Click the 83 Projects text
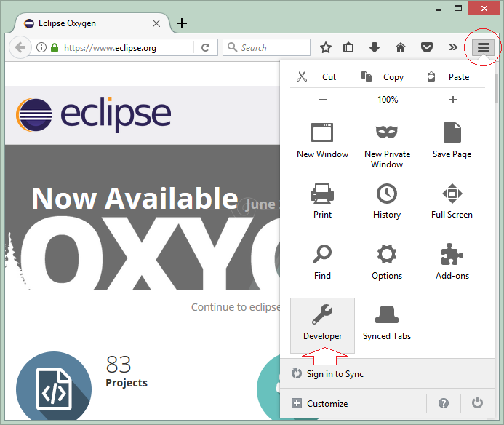 tap(127, 370)
